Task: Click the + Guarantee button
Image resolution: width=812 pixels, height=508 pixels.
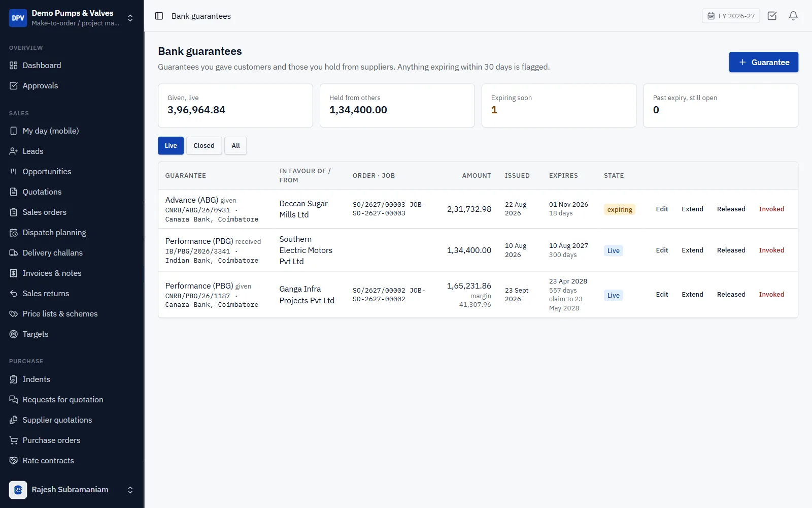Action: pyautogui.click(x=763, y=62)
